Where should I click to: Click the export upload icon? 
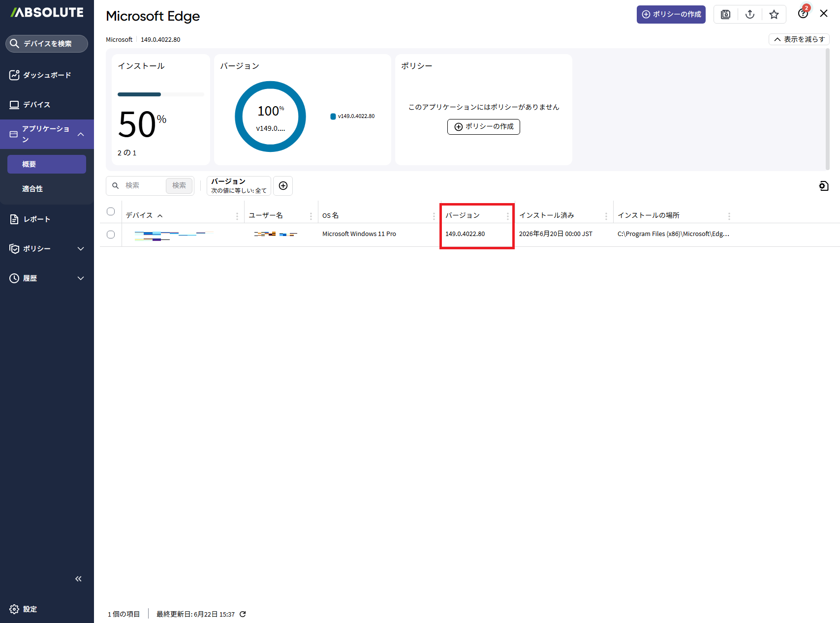[750, 14]
